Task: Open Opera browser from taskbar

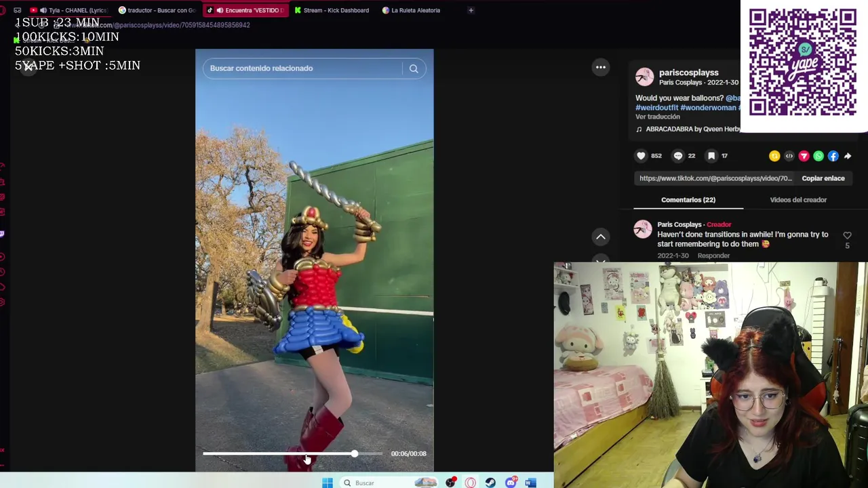Action: [471, 483]
